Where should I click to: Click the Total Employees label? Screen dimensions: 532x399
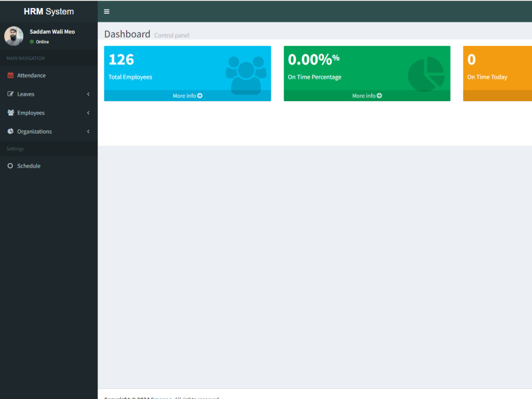[130, 77]
